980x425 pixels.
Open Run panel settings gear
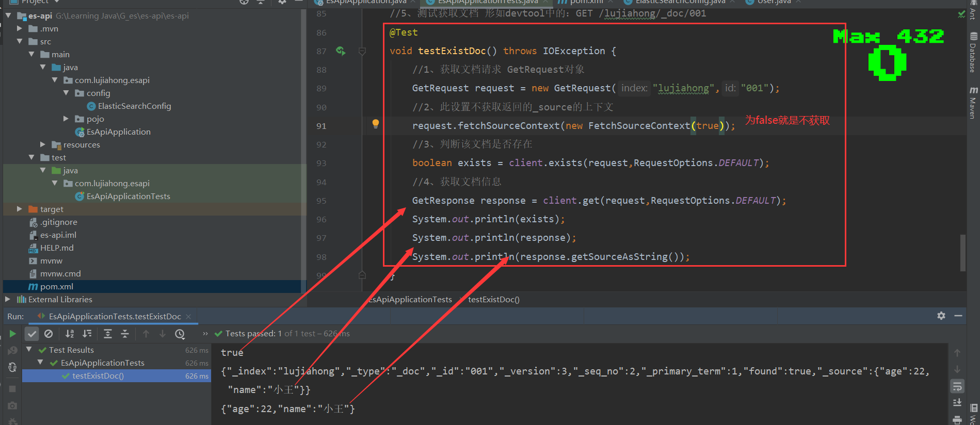[x=941, y=316]
